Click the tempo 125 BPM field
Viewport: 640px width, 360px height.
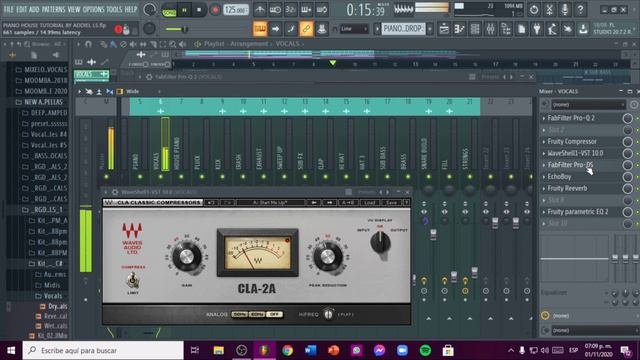click(x=236, y=10)
